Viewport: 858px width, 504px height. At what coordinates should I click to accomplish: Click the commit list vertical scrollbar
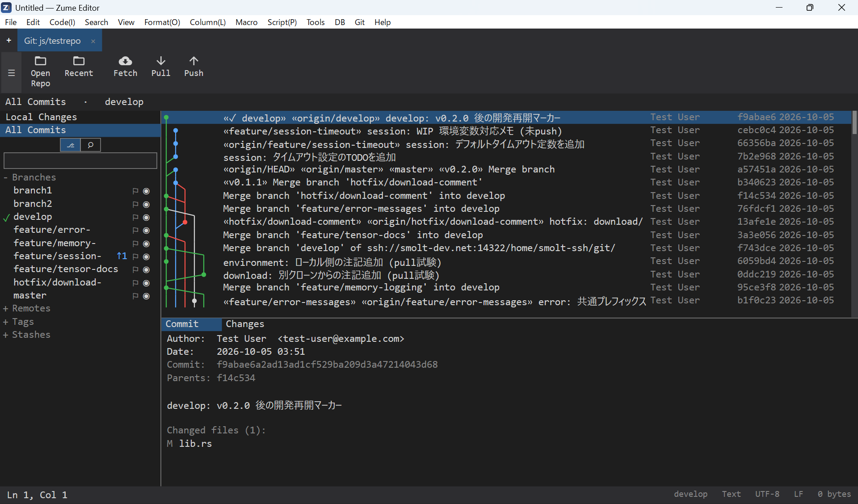854,123
